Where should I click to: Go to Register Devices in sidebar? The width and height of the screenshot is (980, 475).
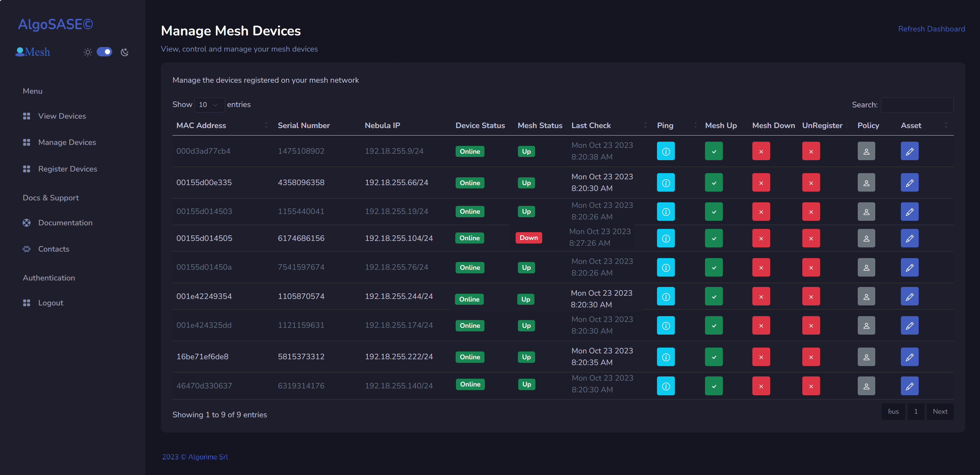tap(67, 169)
